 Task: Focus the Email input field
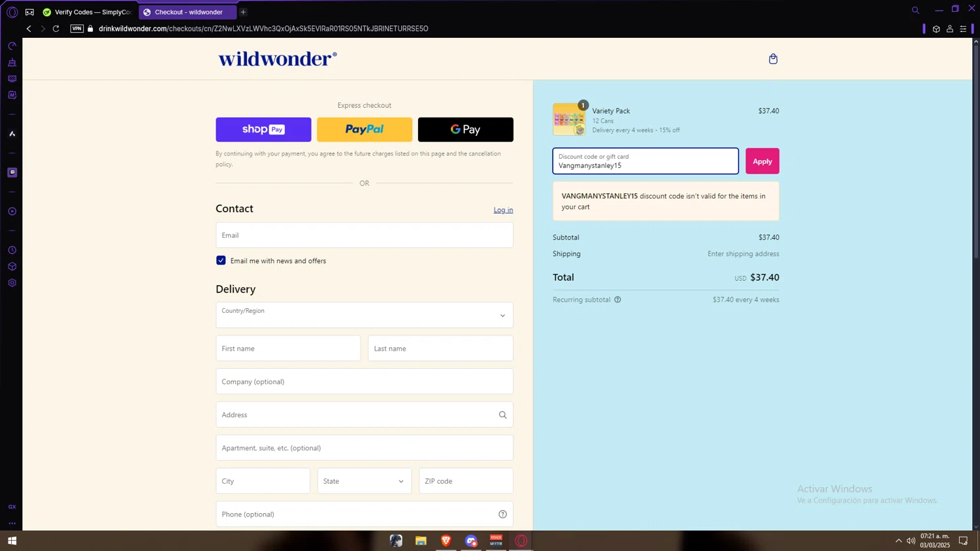(365, 235)
